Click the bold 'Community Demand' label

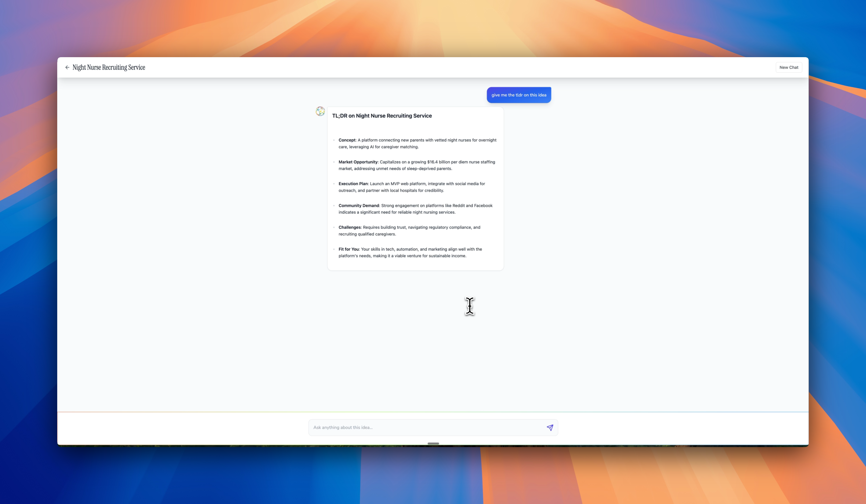[358, 206]
